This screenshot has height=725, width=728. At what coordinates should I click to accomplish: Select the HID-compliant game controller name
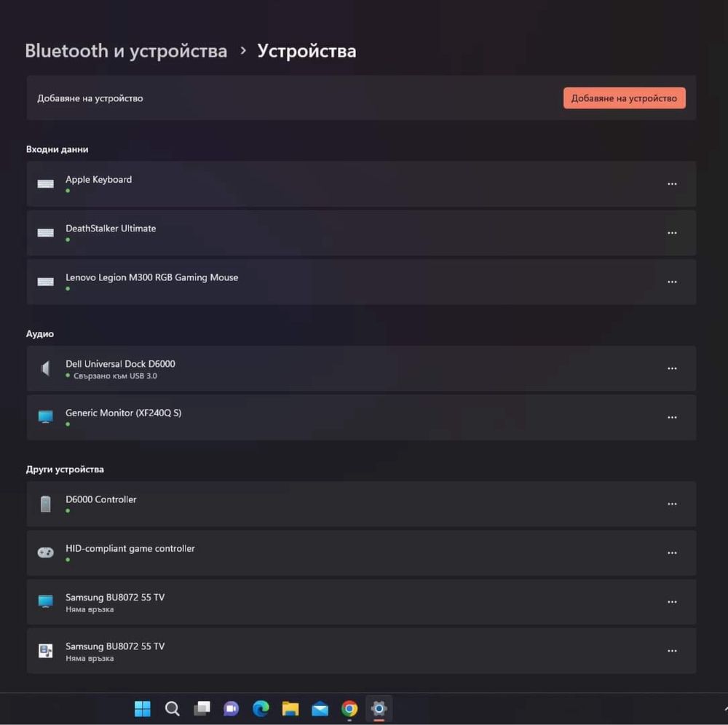pyautogui.click(x=130, y=548)
